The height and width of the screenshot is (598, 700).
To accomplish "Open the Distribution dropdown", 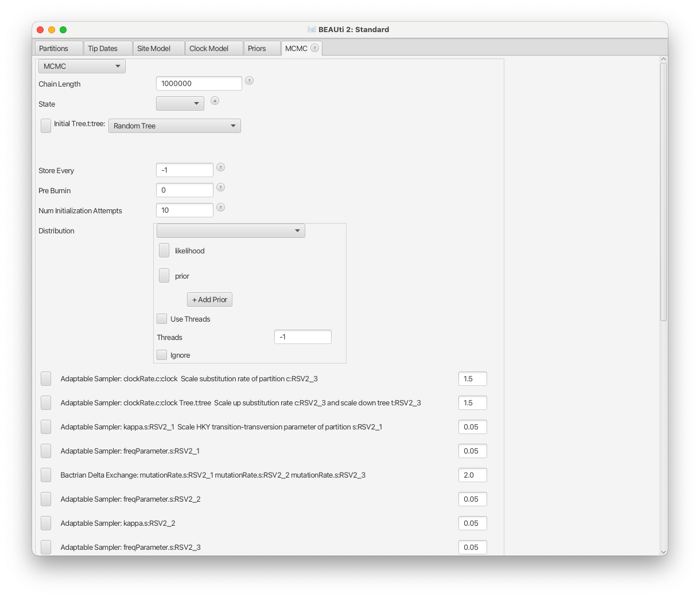I will click(x=231, y=230).
